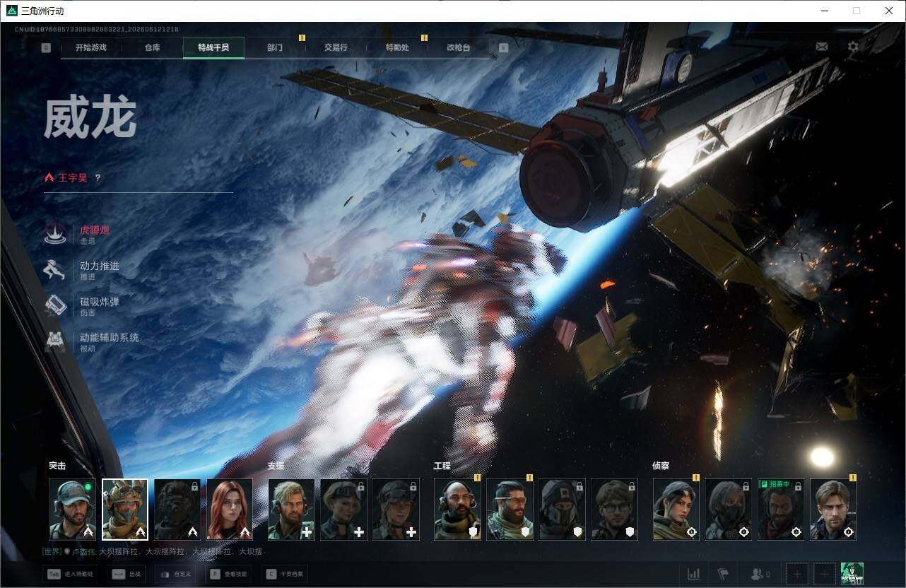Screen dimensions: 906x588
Task: Select the 虎蹲炮 skill icon
Action: pos(55,234)
